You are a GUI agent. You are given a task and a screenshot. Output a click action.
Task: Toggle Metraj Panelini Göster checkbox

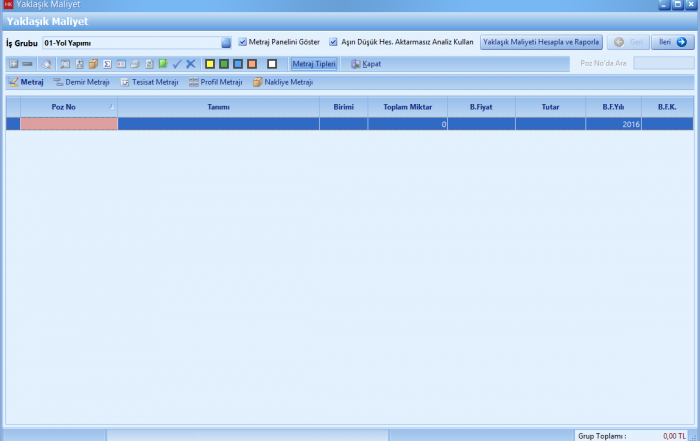coord(243,42)
